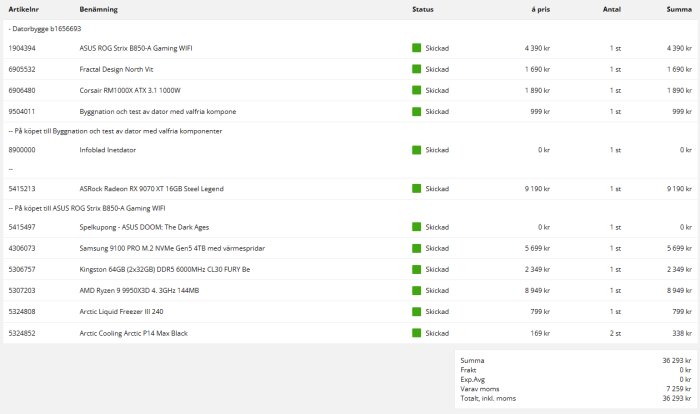700x414 pixels.
Task: Click the På köpet till ASUS ROG Strix heading
Action: point(87,208)
